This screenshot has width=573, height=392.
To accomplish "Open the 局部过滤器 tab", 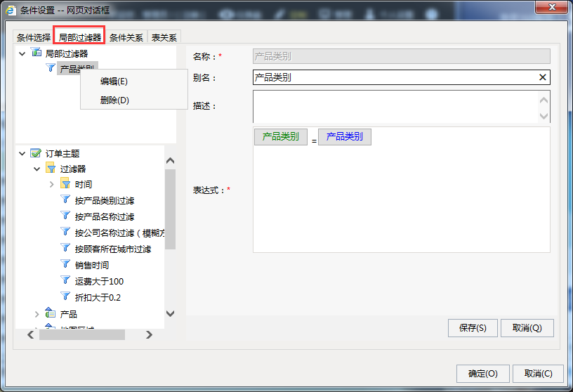I will [79, 37].
